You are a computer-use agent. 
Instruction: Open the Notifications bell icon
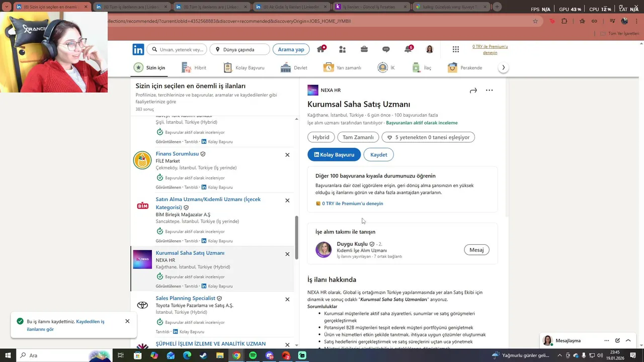click(408, 49)
